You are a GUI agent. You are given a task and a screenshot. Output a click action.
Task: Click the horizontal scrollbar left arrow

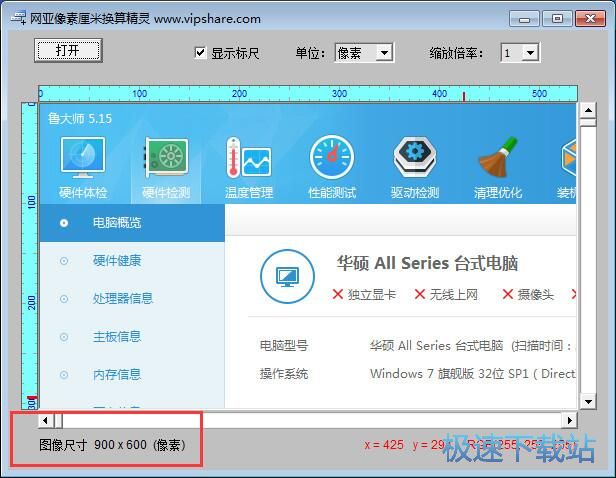click(x=46, y=421)
